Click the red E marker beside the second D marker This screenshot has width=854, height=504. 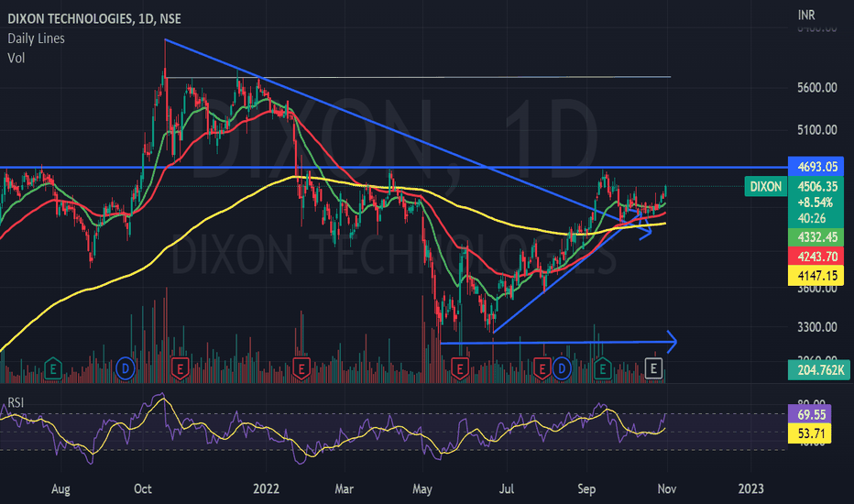(542, 369)
